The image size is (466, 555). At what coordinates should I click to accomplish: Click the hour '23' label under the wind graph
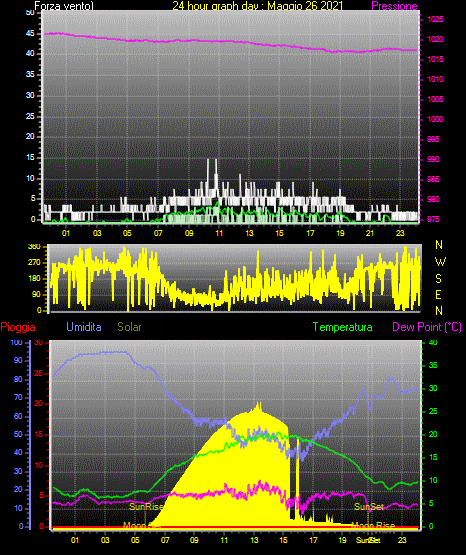pyautogui.click(x=400, y=233)
